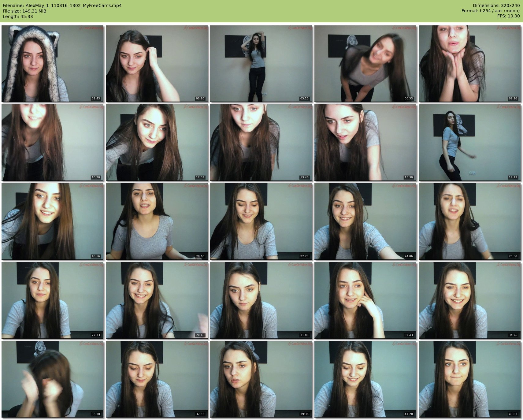Click the thumbnail timestamped 43:03
This screenshot has width=523, height=420.
point(470,379)
